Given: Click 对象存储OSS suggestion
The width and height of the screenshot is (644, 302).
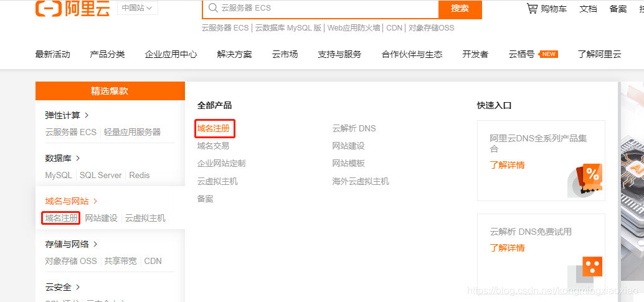Looking at the screenshot, I should pos(431,28).
